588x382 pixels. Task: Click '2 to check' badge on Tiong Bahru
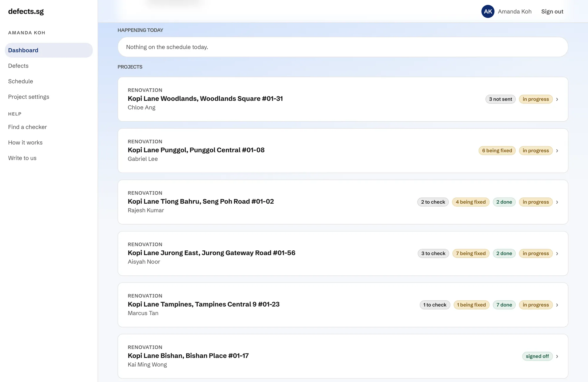point(433,202)
